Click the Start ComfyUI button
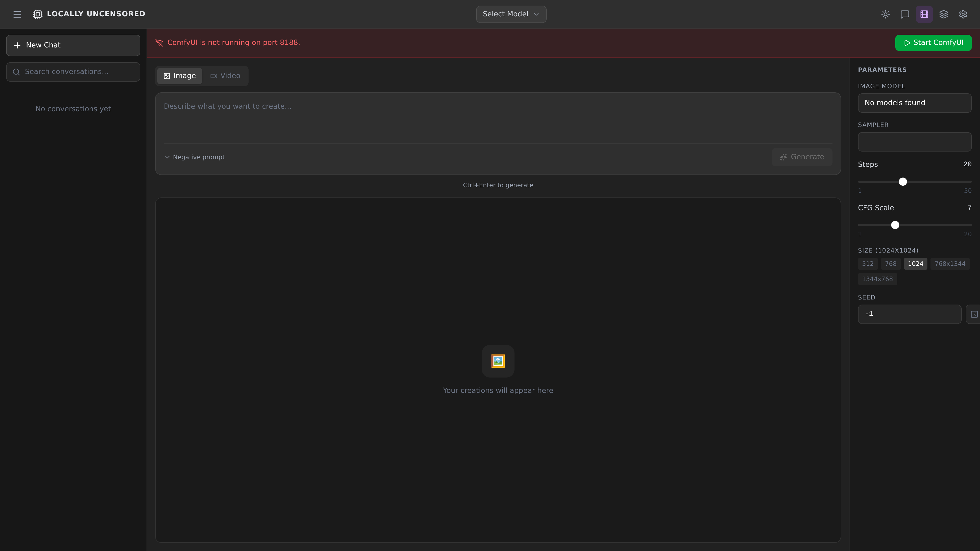The image size is (980, 551). pos(933,43)
